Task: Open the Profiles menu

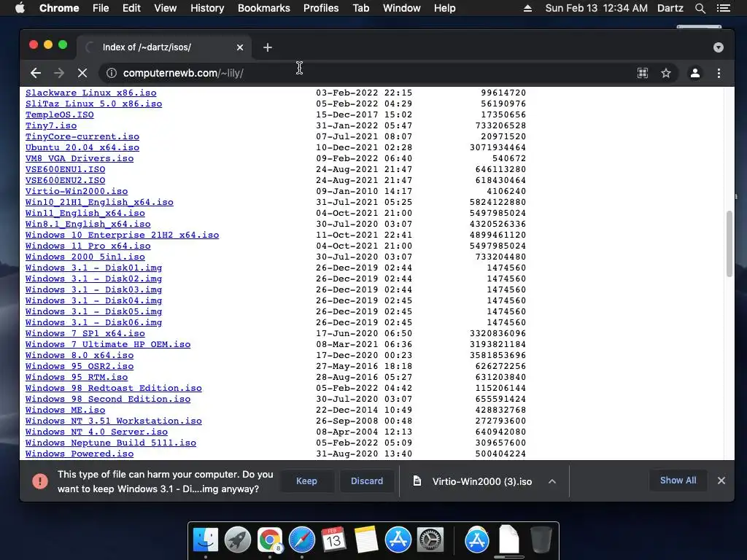Action: coord(321,8)
